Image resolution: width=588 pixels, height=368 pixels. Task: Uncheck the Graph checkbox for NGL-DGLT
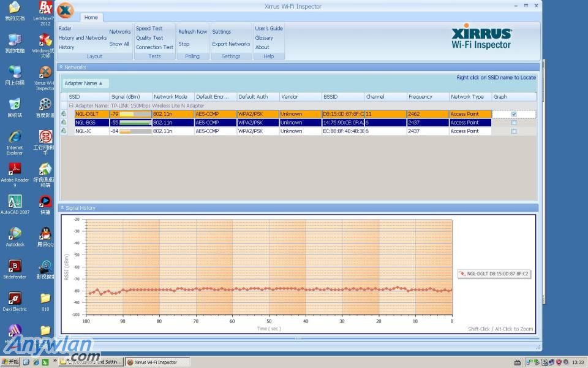pos(514,114)
